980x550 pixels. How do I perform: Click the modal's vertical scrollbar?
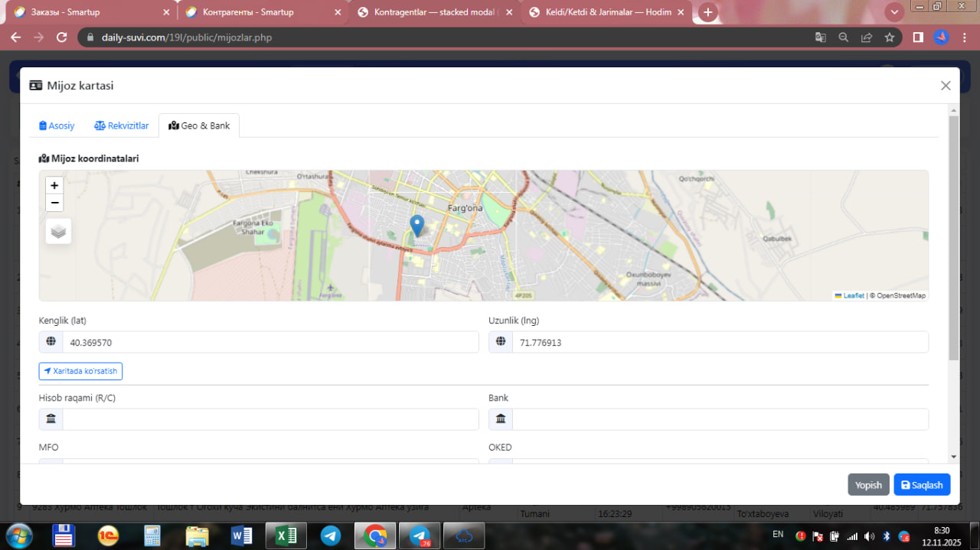click(x=953, y=237)
